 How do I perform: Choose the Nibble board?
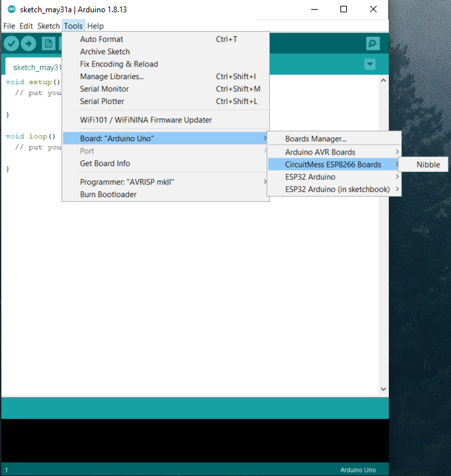(x=423, y=164)
